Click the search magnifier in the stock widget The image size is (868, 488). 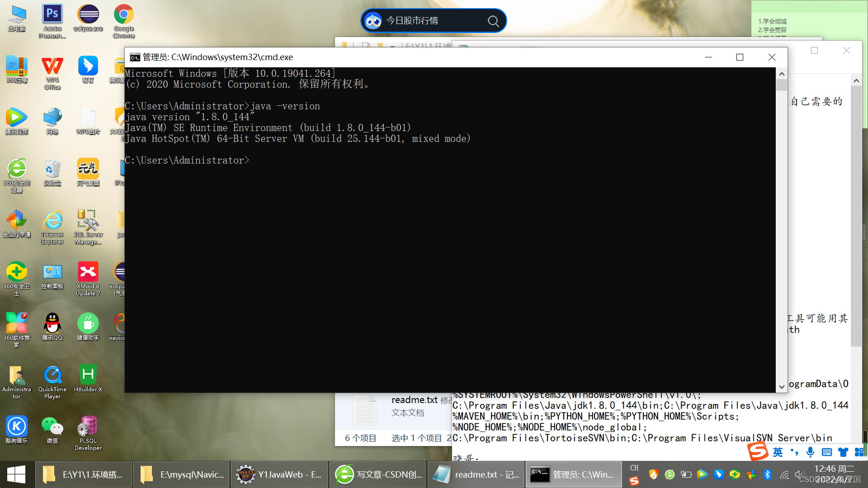493,20
